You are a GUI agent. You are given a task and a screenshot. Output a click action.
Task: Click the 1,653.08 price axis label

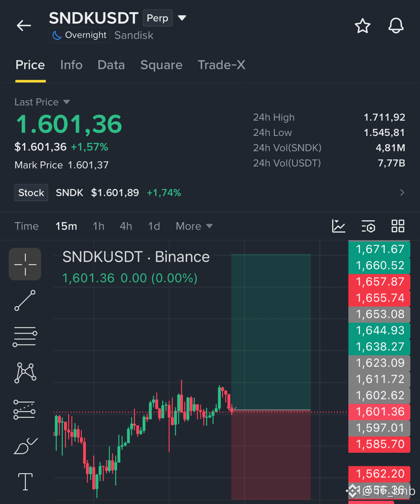point(379,314)
